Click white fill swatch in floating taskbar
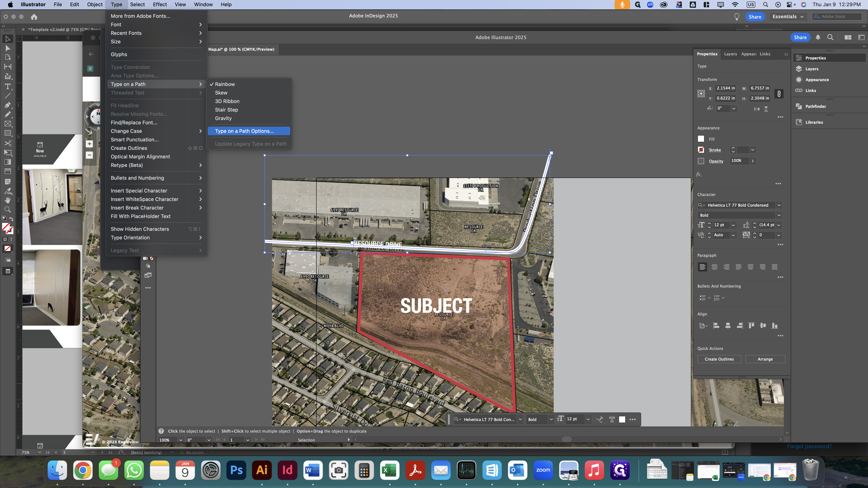Viewport: 868px width, 488px height. 622,419
